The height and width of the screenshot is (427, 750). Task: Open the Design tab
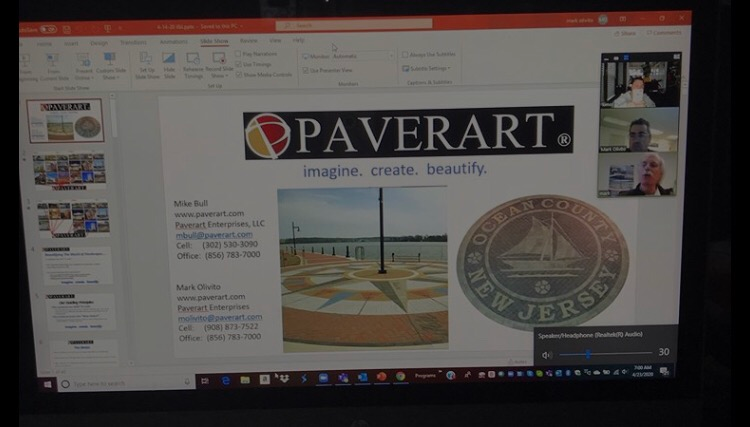pos(99,43)
